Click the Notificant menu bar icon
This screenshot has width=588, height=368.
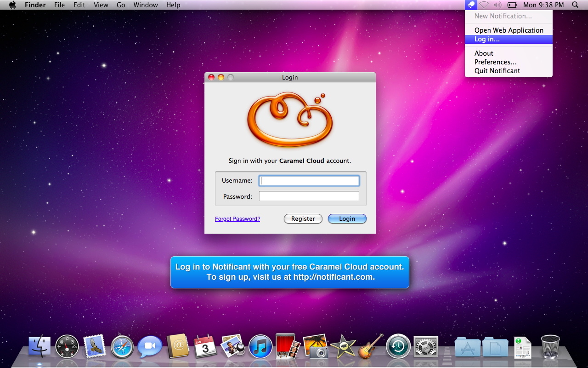pyautogui.click(x=470, y=5)
